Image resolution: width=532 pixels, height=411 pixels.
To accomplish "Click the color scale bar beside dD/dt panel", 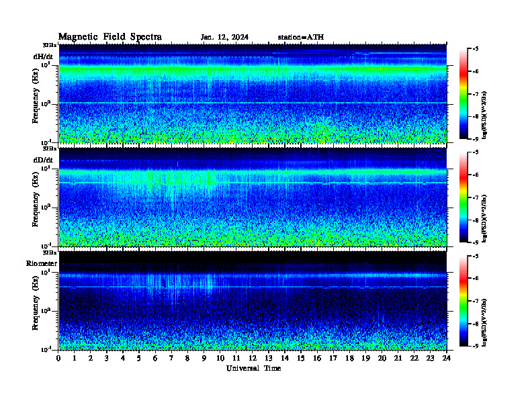I will [463, 197].
